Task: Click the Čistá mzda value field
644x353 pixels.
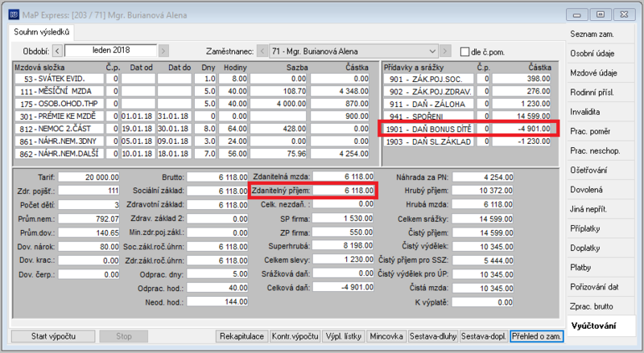Action: tap(483, 288)
